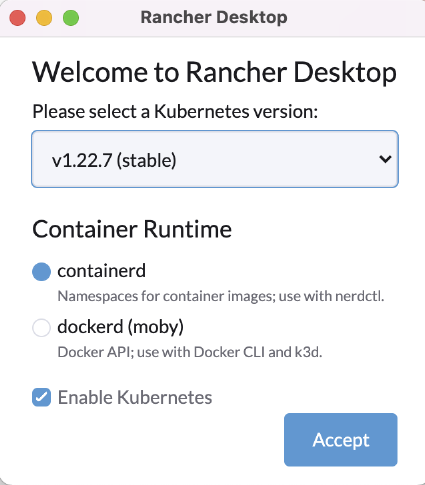Close the window with the red button
425x485 pixels.
click(x=18, y=18)
